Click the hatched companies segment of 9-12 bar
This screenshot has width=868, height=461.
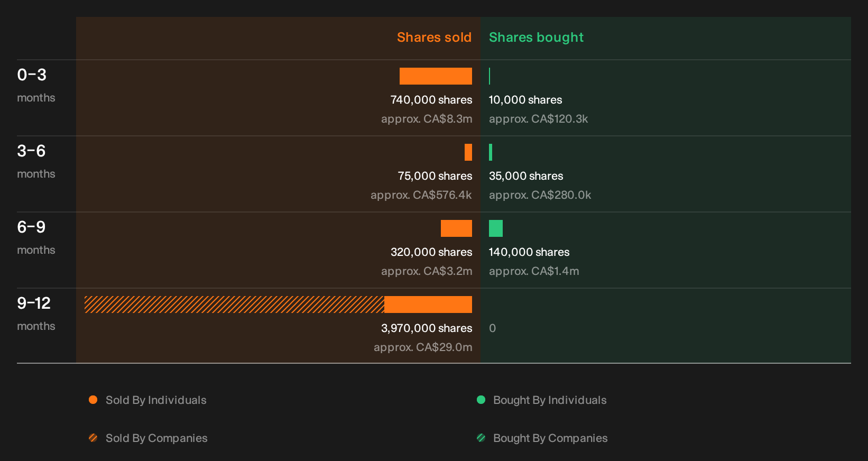click(234, 305)
